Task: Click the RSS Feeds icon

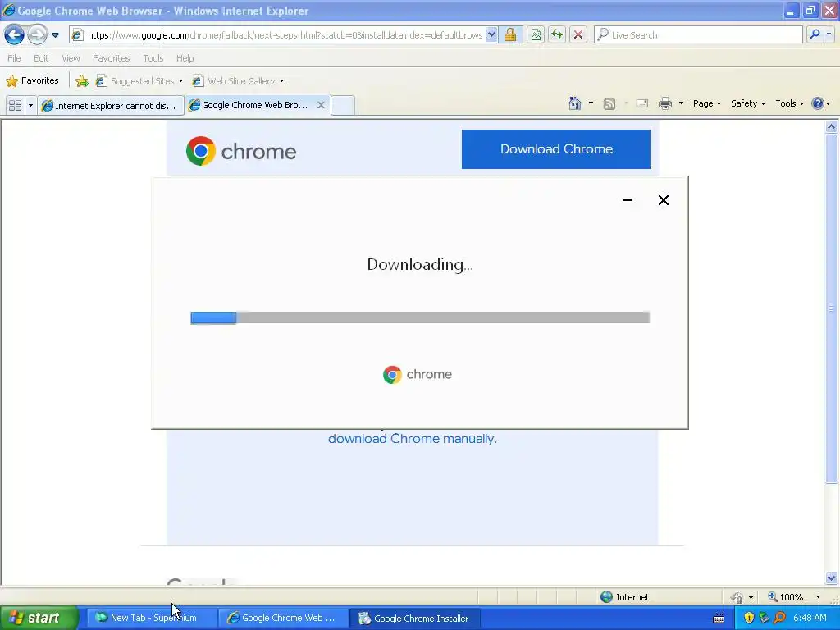Action: coord(609,104)
